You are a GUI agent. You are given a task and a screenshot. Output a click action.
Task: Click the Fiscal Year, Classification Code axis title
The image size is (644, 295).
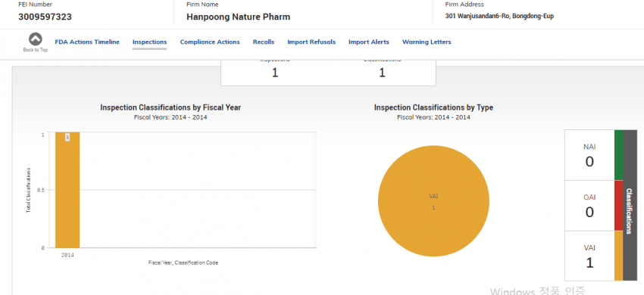tap(183, 262)
